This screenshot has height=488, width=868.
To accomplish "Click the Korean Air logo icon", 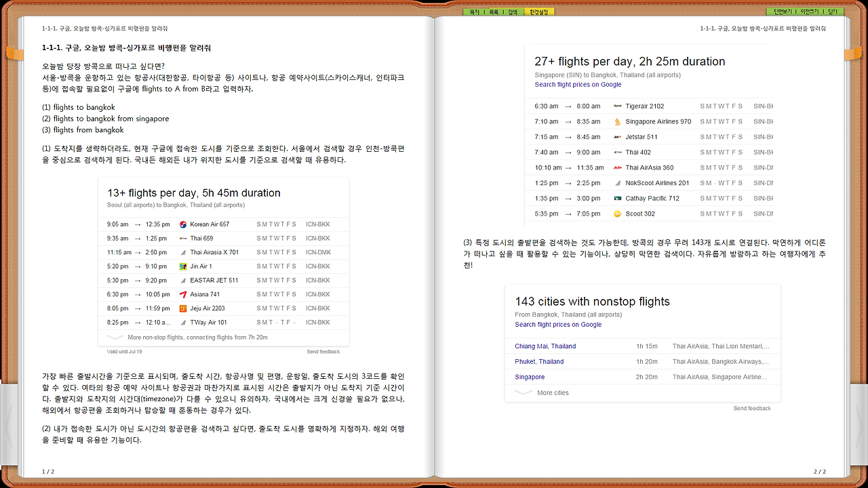I will (x=183, y=224).
